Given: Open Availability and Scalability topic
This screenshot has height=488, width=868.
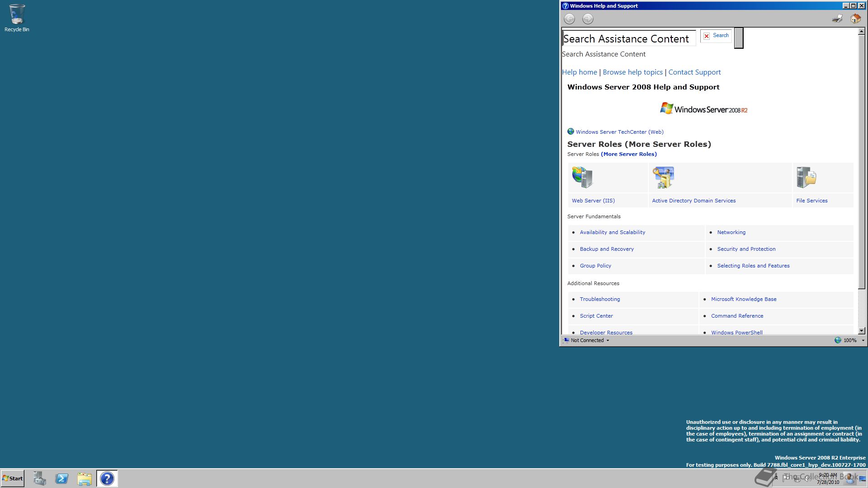Looking at the screenshot, I should [612, 232].
